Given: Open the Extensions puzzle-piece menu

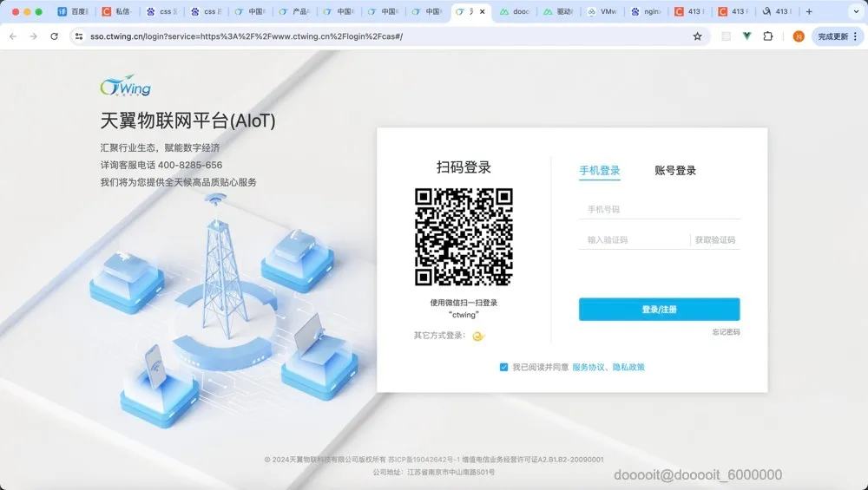Looking at the screenshot, I should point(768,36).
